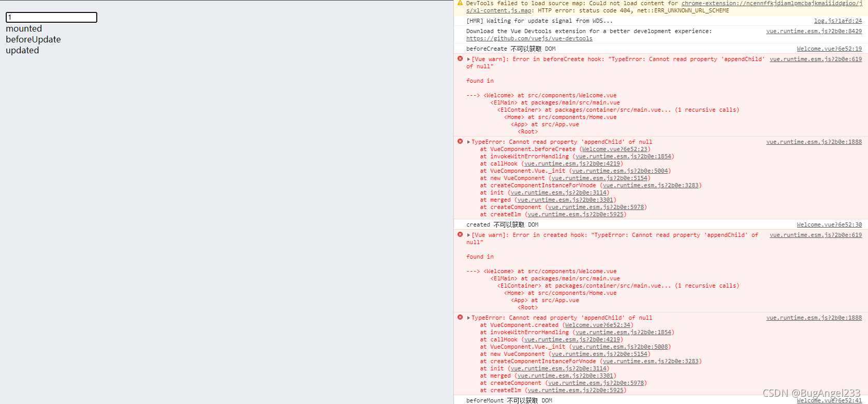The height and width of the screenshot is (404, 868).
Task: Open Vue._init stack link vue.runtime.esm.js:5004
Action: click(x=620, y=171)
